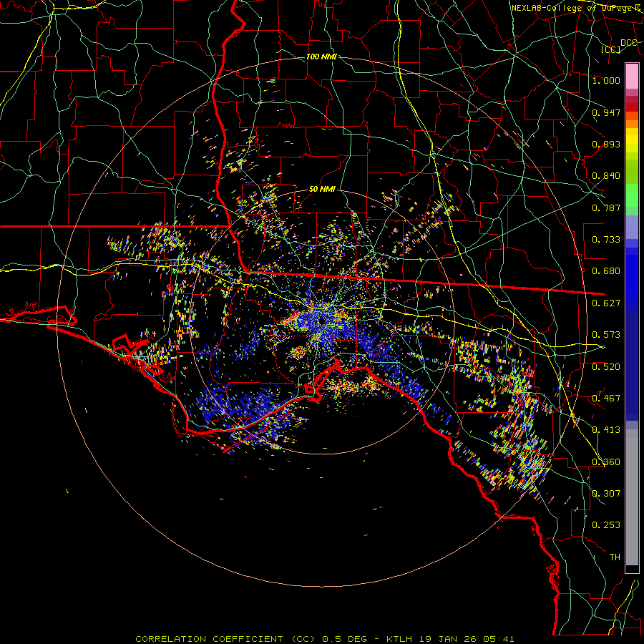Click the 0.787 legend value
This screenshot has height=644, width=644.
pyautogui.click(x=606, y=208)
